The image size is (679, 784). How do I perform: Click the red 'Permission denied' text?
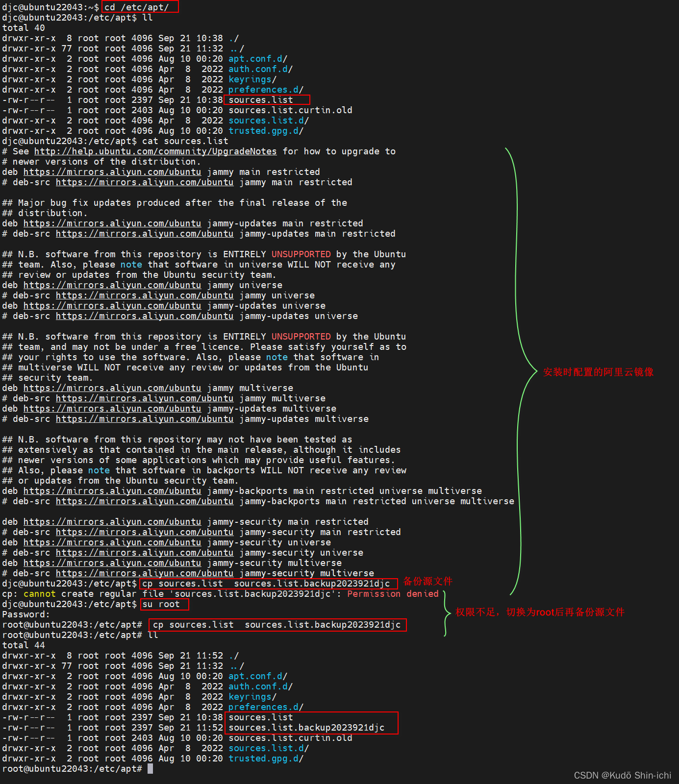click(x=393, y=594)
